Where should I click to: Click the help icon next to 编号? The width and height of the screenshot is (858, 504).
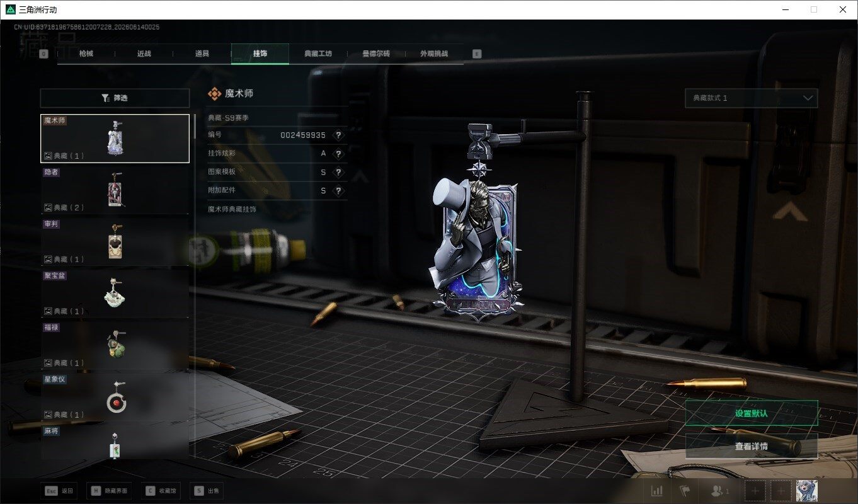[x=338, y=135]
